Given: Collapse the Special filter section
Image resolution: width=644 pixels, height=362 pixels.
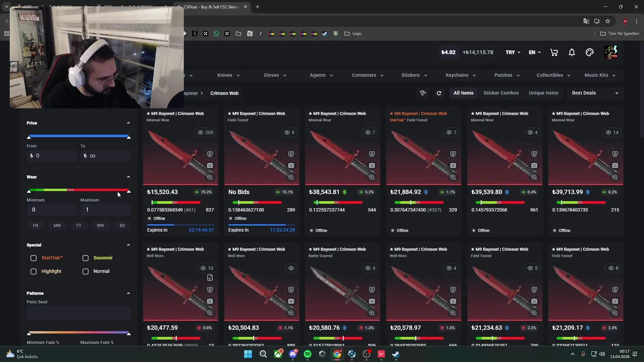Looking at the screenshot, I should tap(128, 245).
